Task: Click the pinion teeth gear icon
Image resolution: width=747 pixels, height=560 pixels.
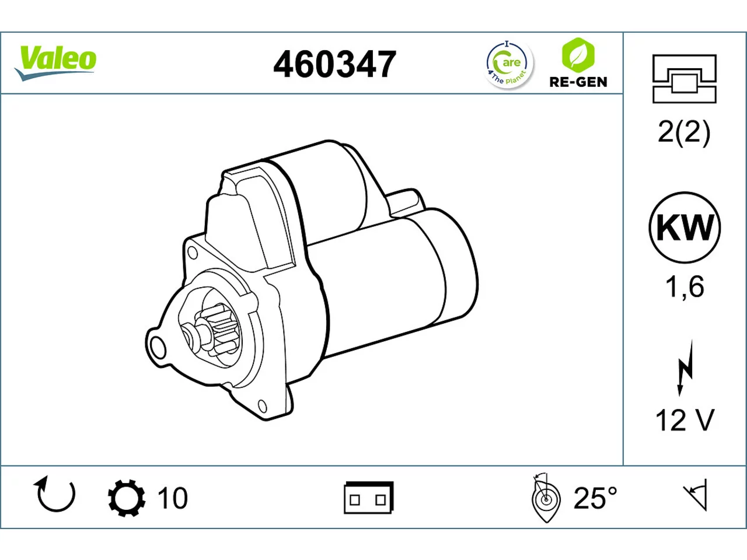Action: [127, 498]
